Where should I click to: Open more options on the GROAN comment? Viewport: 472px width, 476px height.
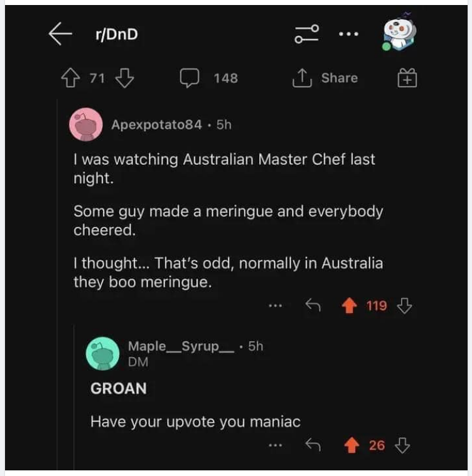click(x=276, y=445)
